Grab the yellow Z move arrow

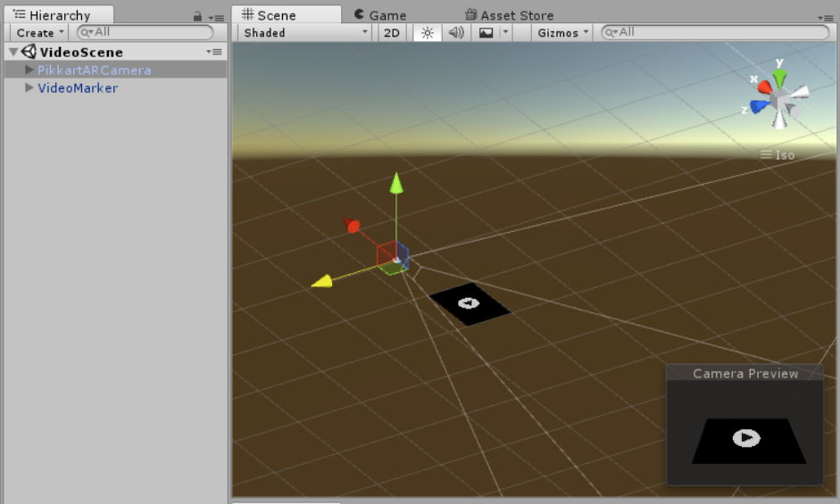tap(322, 281)
